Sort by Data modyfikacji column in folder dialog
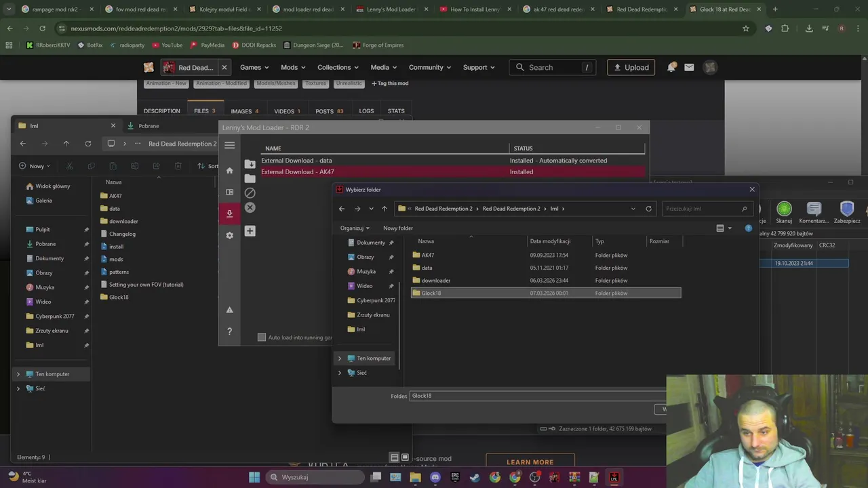This screenshot has height=488, width=868. pyautogui.click(x=550, y=241)
